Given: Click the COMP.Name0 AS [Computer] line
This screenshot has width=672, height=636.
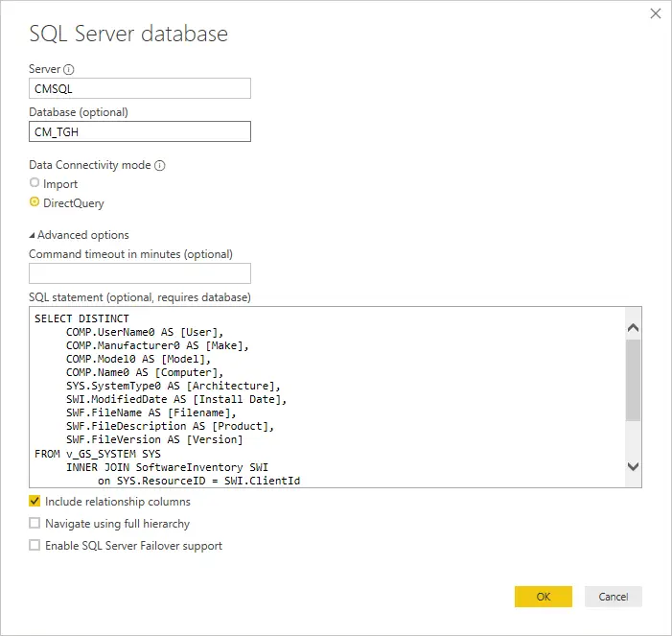Looking at the screenshot, I should coord(145,372).
